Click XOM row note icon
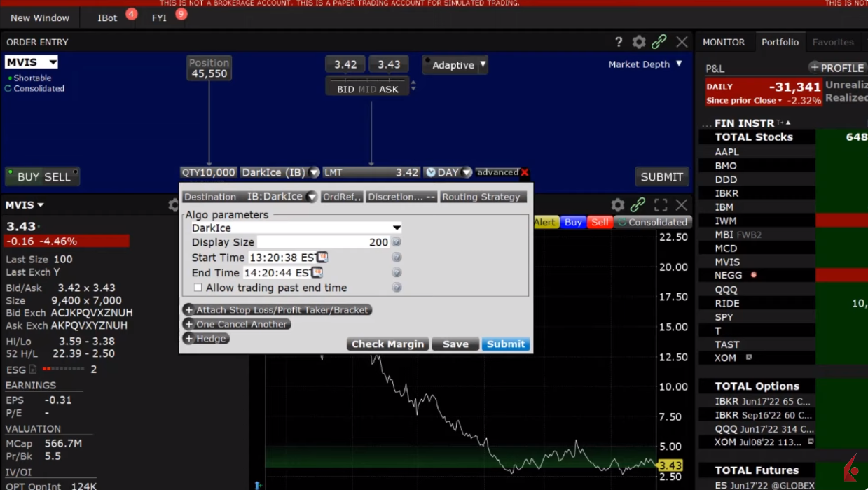868x490 pixels. [x=749, y=357]
